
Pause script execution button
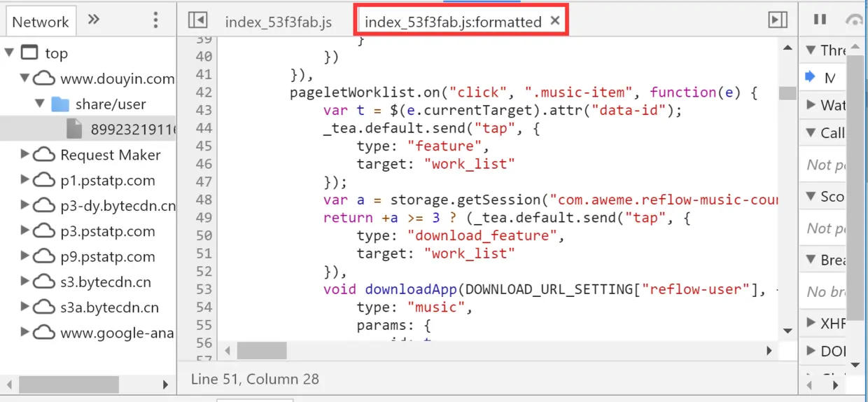(820, 20)
